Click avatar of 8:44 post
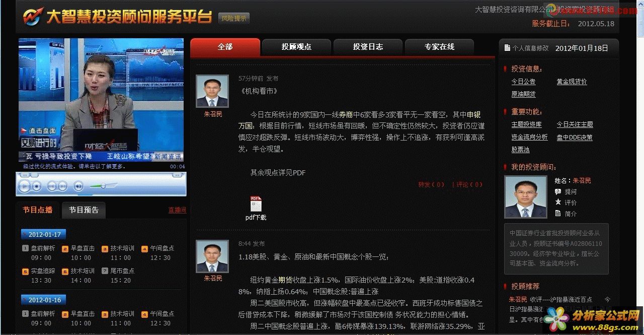The height and width of the screenshot is (335, 644). (212, 256)
